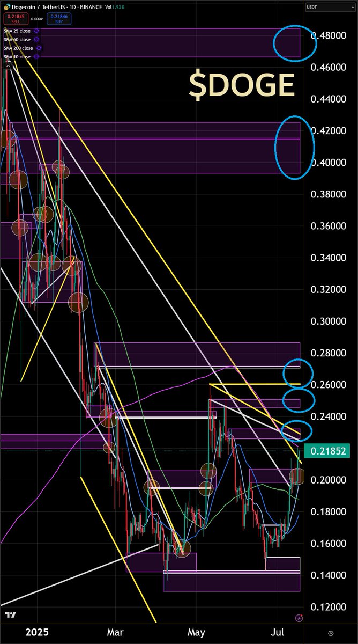Click the 0.40000 price scale label
This screenshot has height=644, width=358.
tap(329, 163)
